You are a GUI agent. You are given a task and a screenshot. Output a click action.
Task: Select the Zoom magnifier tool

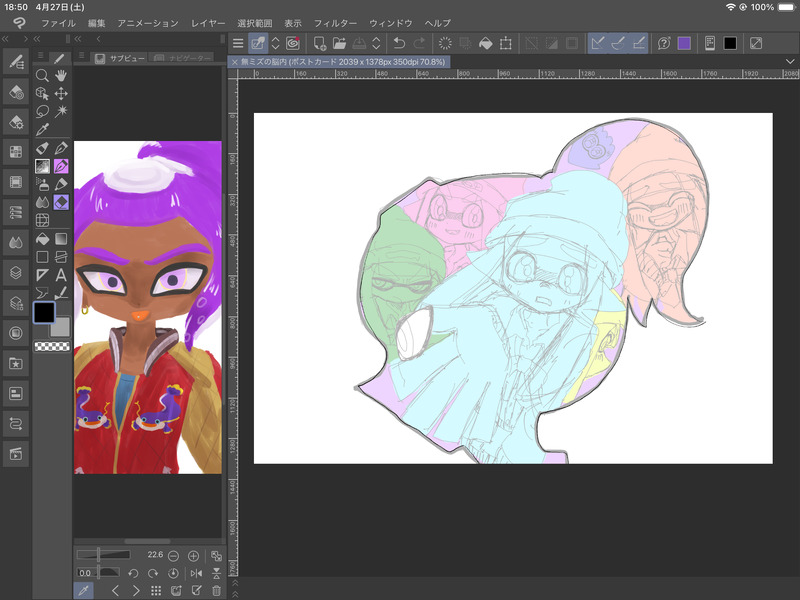[42, 75]
